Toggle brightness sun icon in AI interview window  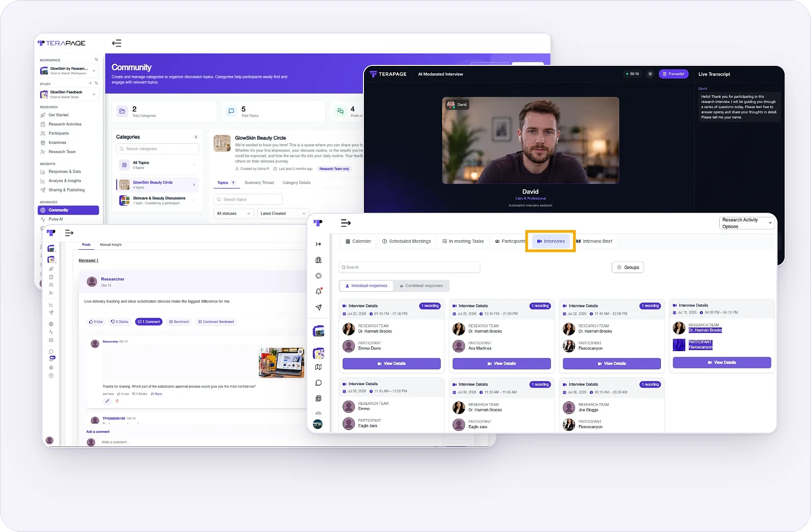650,74
